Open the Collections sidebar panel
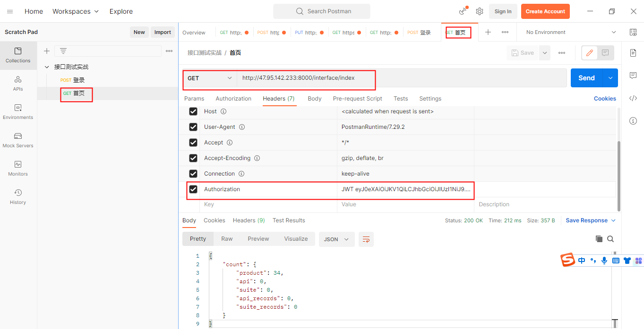The width and height of the screenshot is (644, 329). click(18, 55)
